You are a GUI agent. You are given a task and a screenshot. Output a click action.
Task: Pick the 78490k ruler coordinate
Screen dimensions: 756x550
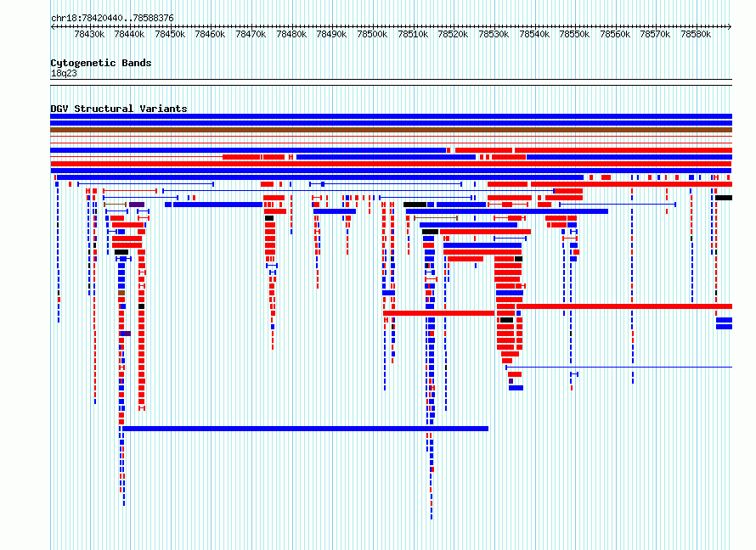tap(332, 34)
